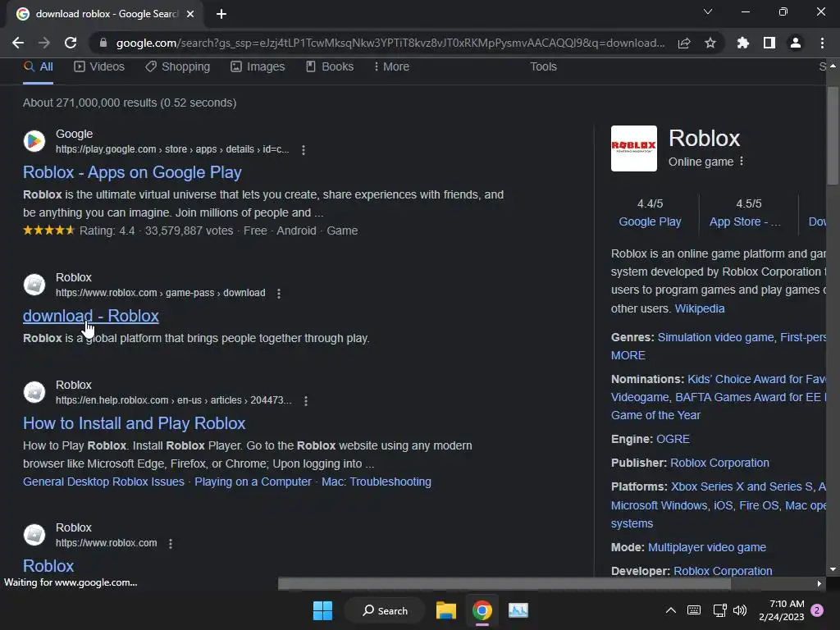Go back to previous page in Chrome
840x630 pixels.
pos(18,43)
